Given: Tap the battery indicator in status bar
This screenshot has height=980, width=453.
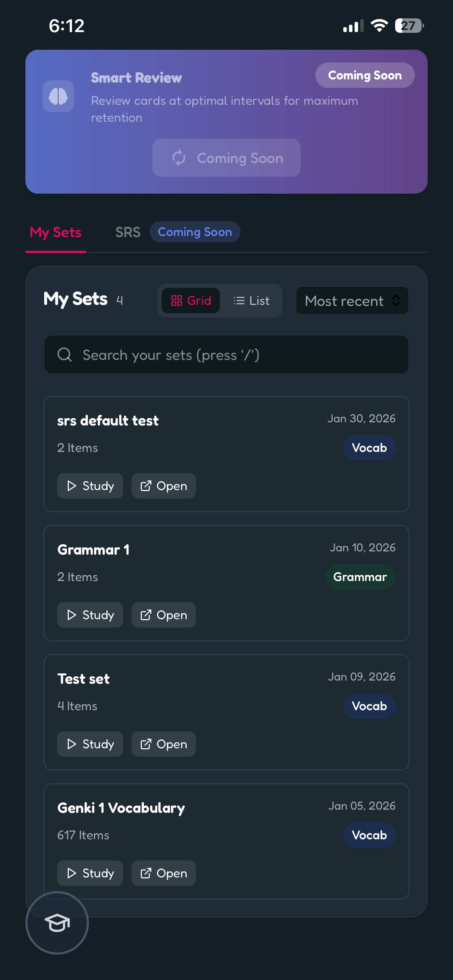Looking at the screenshot, I should tap(409, 25).
